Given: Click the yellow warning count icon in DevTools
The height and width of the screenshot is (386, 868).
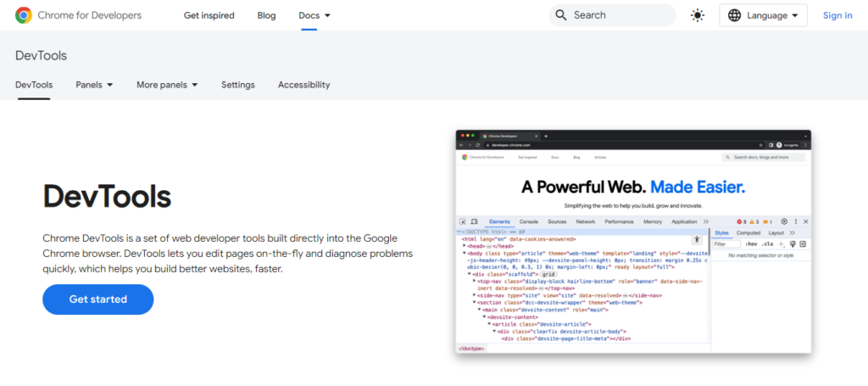Looking at the screenshot, I should tap(754, 221).
